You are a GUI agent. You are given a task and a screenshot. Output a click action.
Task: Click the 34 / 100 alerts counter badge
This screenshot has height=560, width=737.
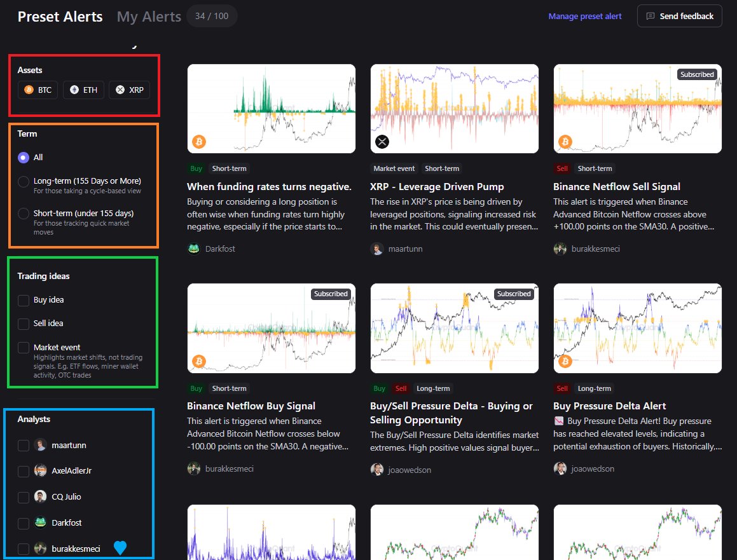click(212, 16)
